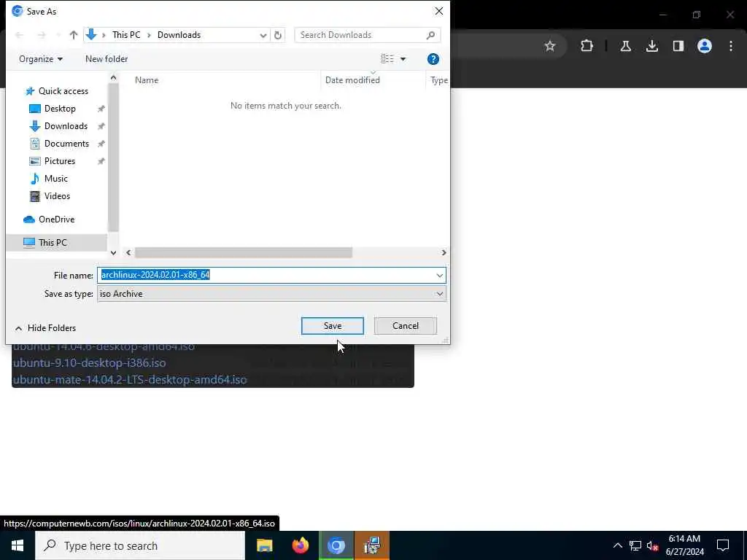Refresh the Downloads folder listing

click(278, 35)
